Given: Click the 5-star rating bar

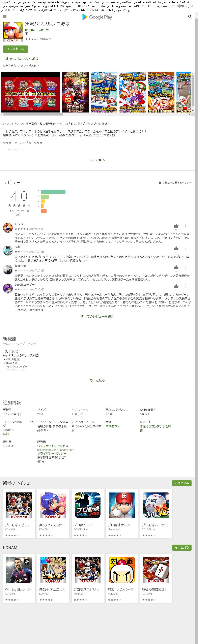Looking at the screenshot, I should point(53,192).
